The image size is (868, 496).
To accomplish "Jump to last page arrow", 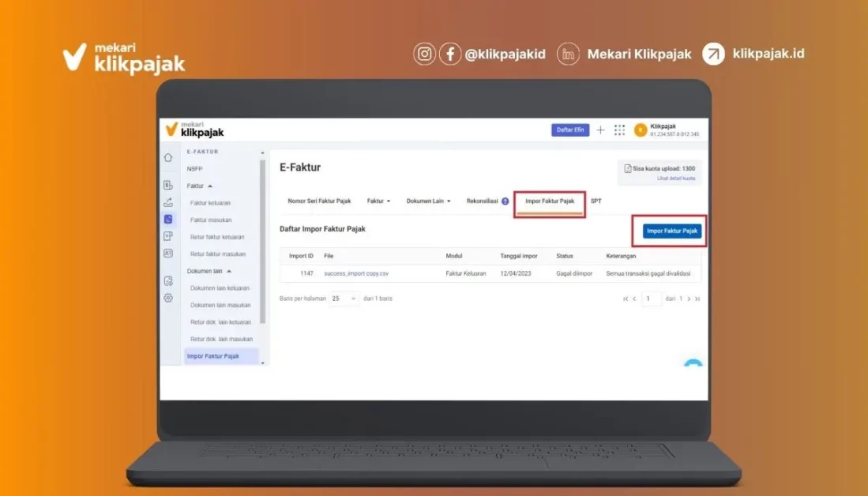I will [697, 299].
